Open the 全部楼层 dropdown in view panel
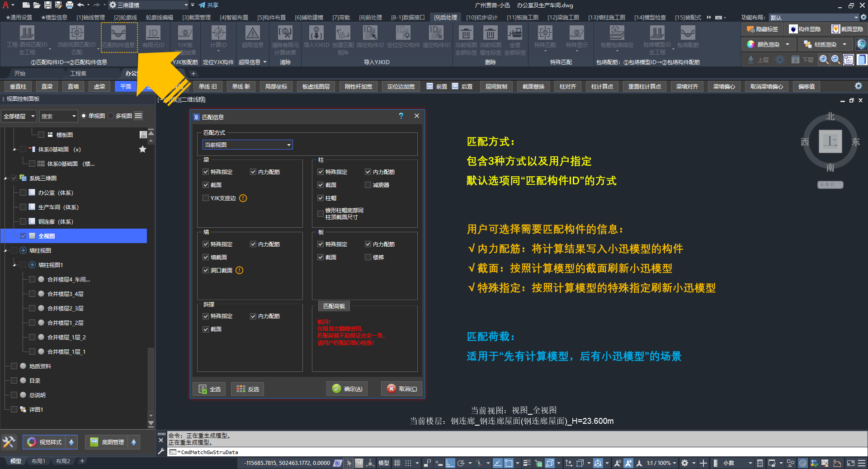Screen dimensions: 868x469 (19, 116)
